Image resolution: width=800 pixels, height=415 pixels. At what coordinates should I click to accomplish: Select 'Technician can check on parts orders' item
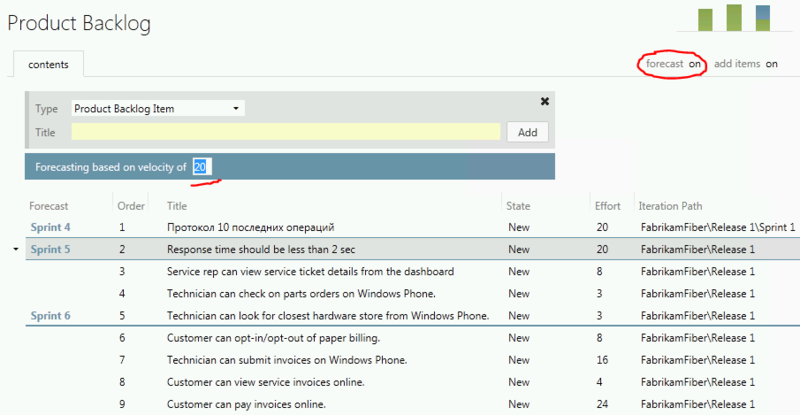coord(301,294)
